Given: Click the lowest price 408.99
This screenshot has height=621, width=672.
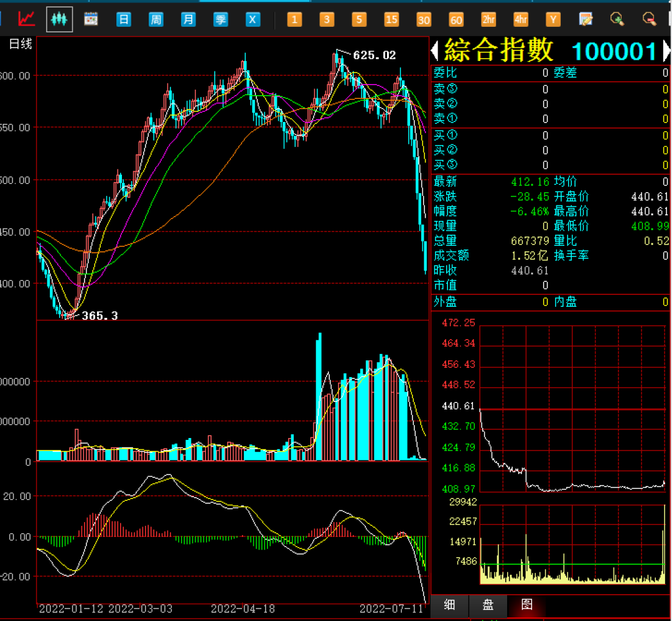Looking at the screenshot, I should click(x=650, y=226).
